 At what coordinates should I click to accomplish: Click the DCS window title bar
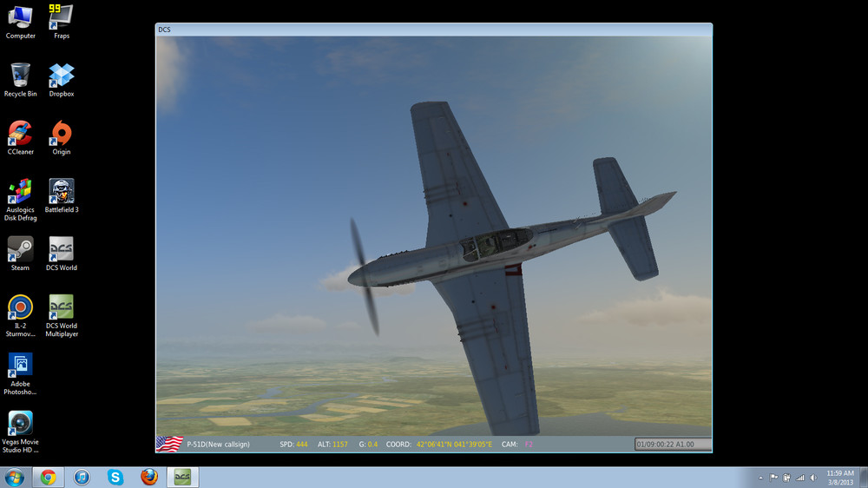coord(434,30)
